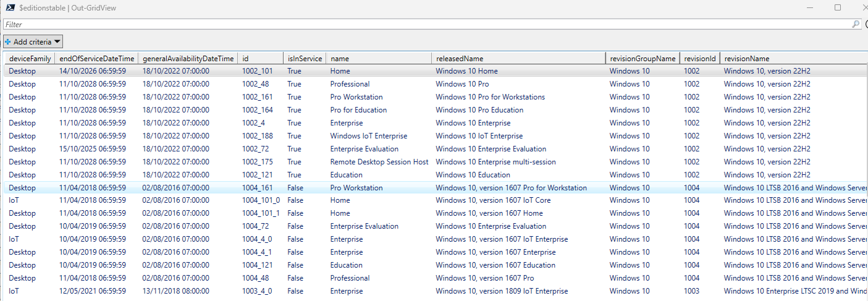Viewport: 868px width, 301px height.
Task: Click the generalAvailabilityDateTime column header
Action: coord(188,59)
